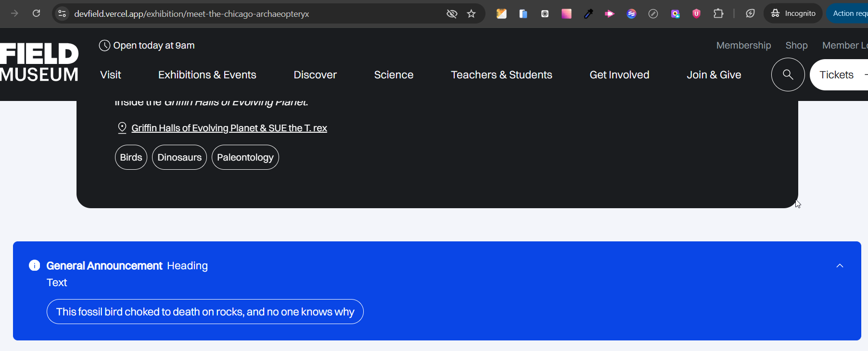This screenshot has width=868, height=351.
Task: Bookmark this page with the star icon
Action: click(472, 13)
